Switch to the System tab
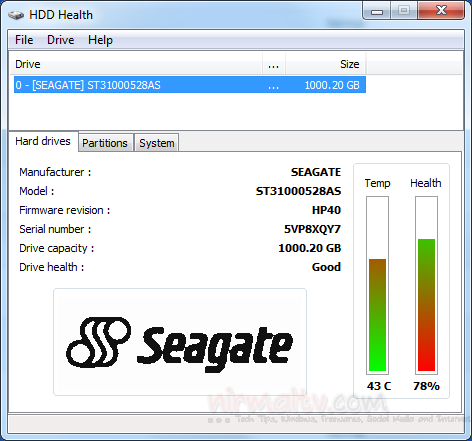 coord(157,143)
